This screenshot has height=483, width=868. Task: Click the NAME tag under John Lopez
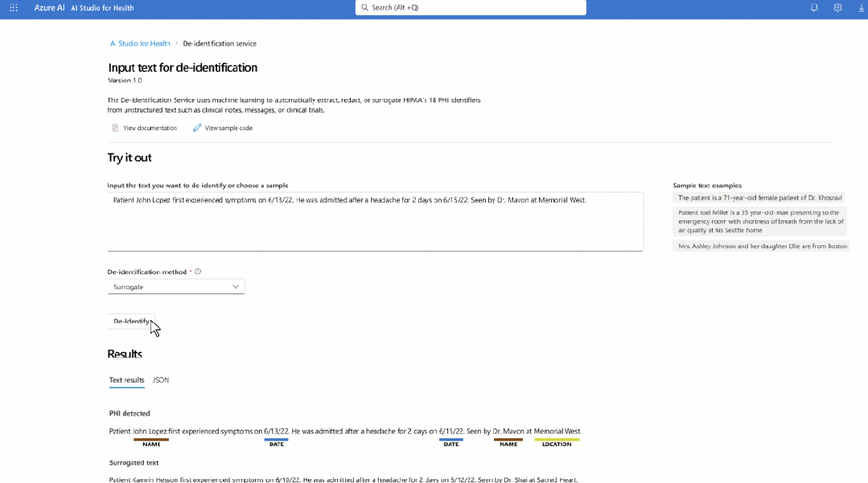pyautogui.click(x=151, y=444)
